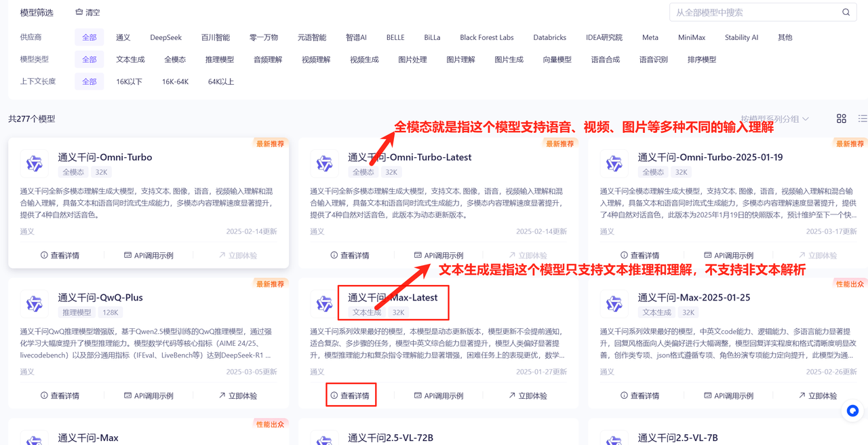Filter supplier by Meta
Image resolution: width=868 pixels, height=445 pixels.
(650, 37)
